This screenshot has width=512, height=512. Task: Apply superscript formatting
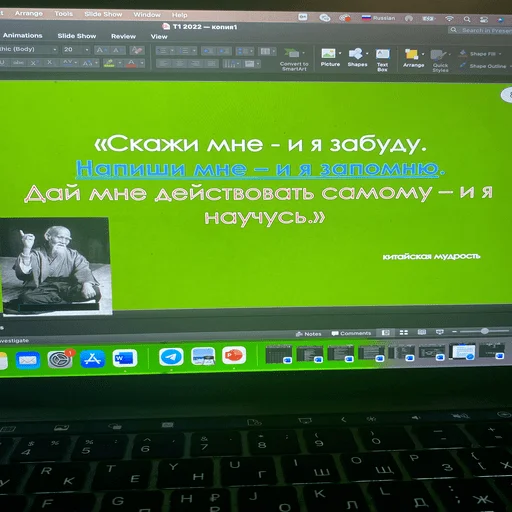click(34, 62)
